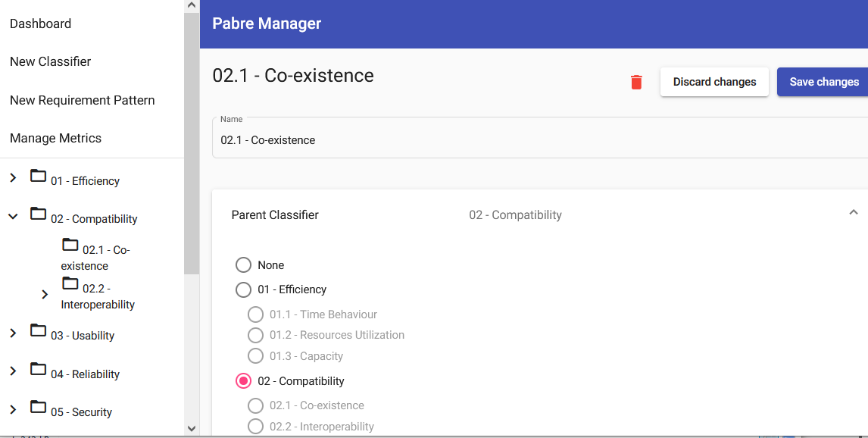Image resolution: width=868 pixels, height=438 pixels.
Task: Collapse the Parent Classifier panel
Action: tap(853, 213)
